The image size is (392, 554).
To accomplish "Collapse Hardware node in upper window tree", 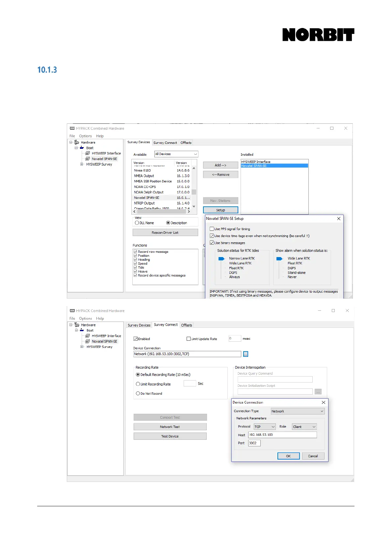I will coord(71,142).
